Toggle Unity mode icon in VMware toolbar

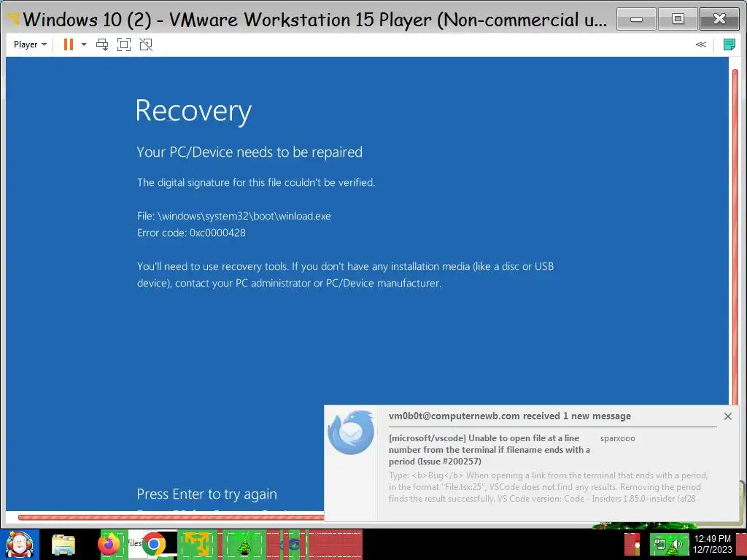146,44
